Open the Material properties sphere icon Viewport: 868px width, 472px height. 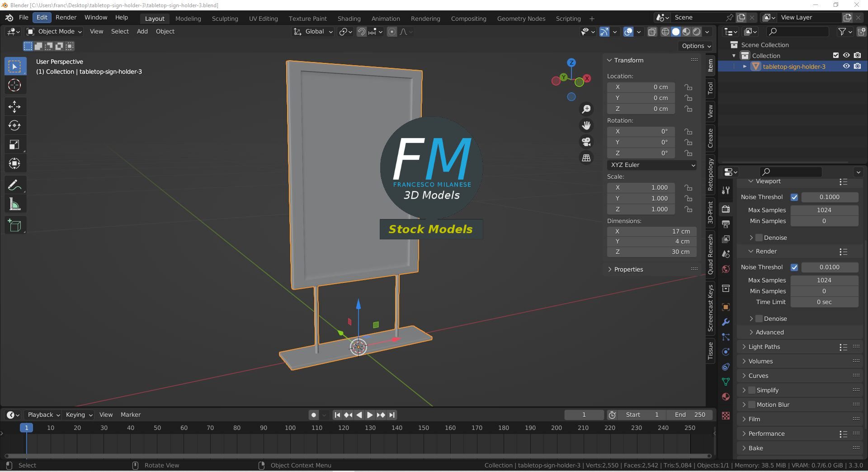click(726, 396)
